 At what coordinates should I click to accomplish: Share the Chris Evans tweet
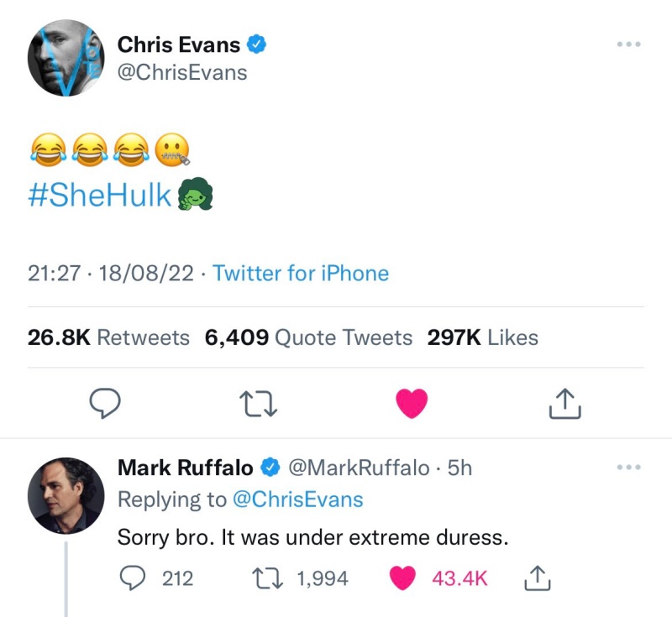pos(564,404)
